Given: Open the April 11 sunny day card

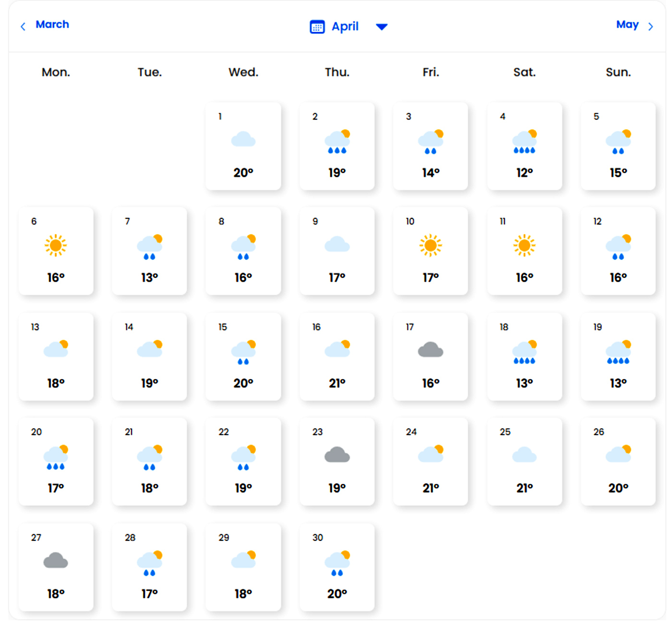Looking at the screenshot, I should point(524,251).
